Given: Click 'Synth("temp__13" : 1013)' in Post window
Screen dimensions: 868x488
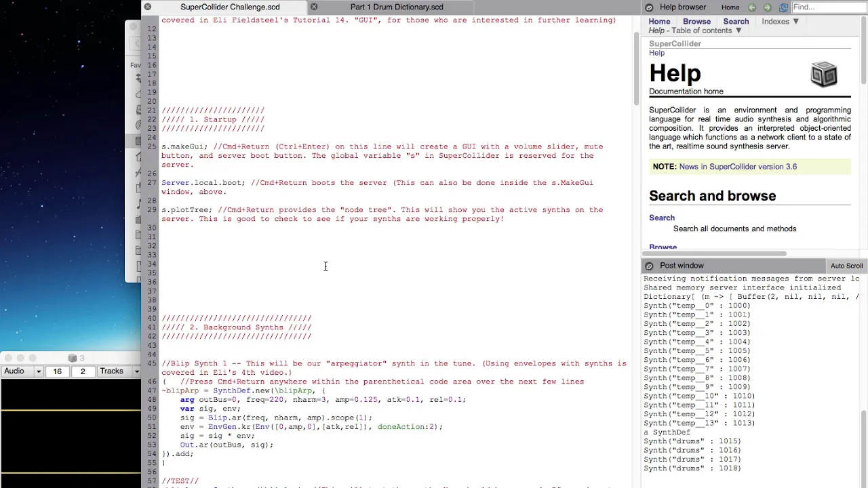Looking at the screenshot, I should pyautogui.click(x=699, y=423).
